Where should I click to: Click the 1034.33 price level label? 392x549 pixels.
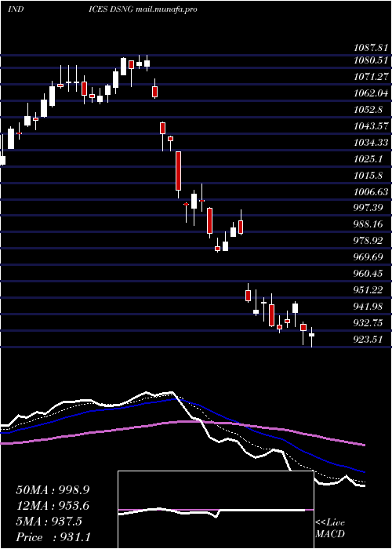tap(372, 143)
